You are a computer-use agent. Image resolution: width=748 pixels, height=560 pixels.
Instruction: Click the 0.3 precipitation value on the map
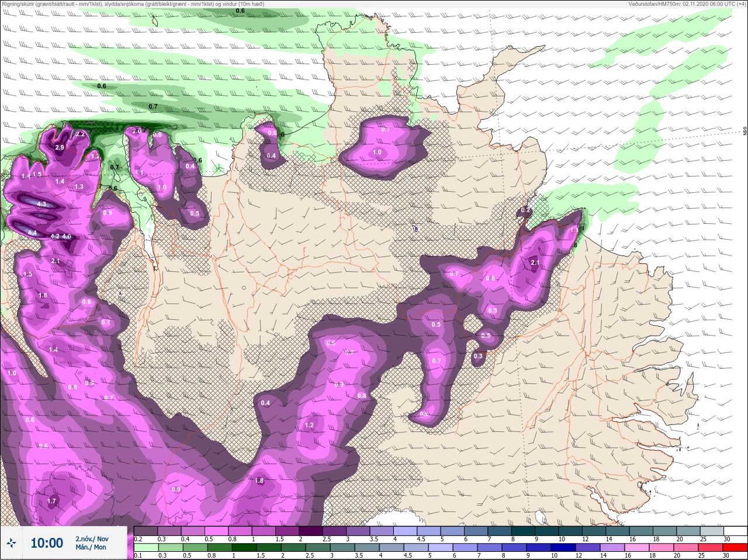(x=478, y=356)
